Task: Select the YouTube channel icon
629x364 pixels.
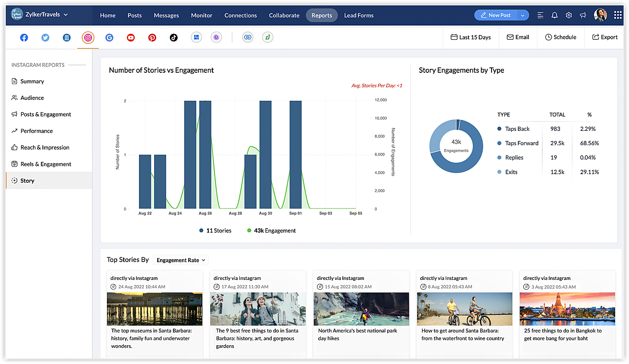Action: (131, 37)
